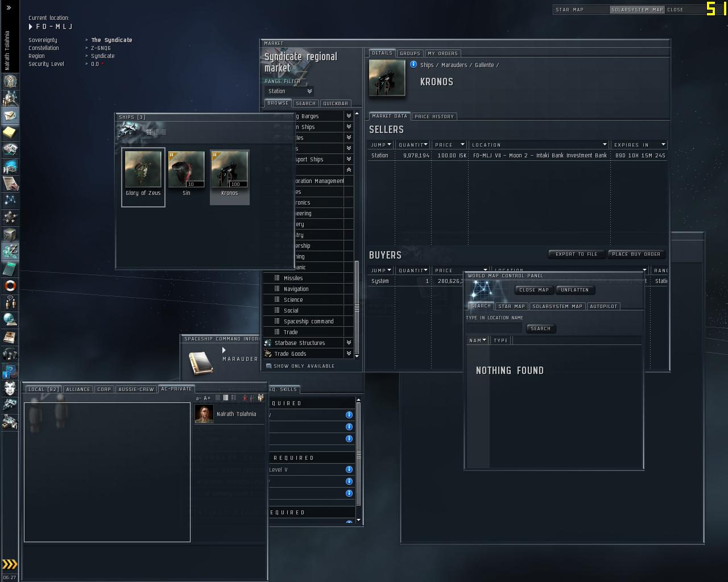Toggle the three-people member list icon in chat
Viewport: 728px width, 582px height.
tap(261, 398)
